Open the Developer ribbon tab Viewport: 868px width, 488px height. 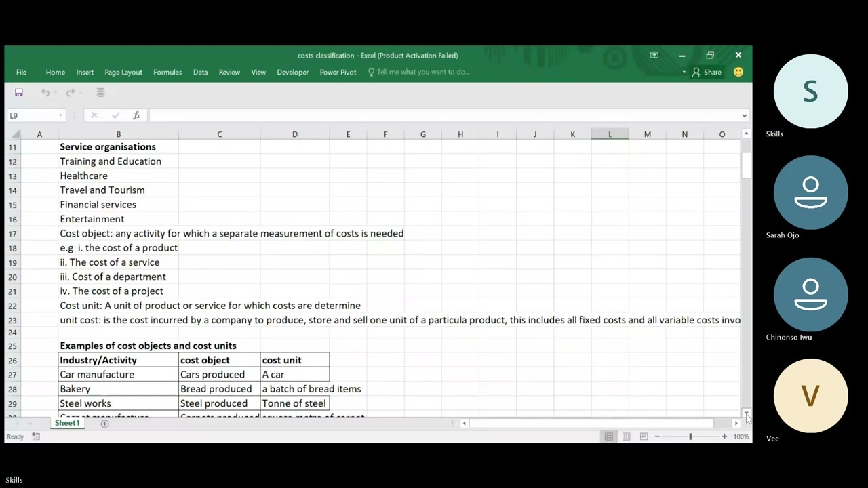click(293, 72)
